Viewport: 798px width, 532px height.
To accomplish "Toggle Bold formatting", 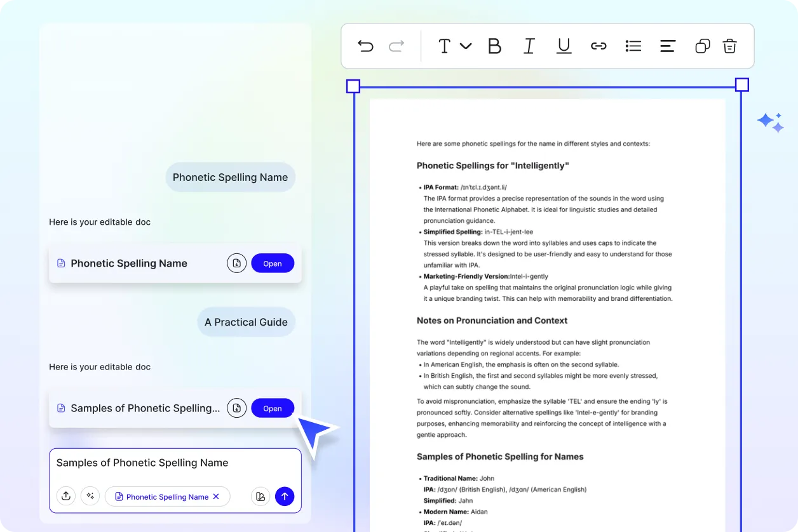I will [494, 46].
